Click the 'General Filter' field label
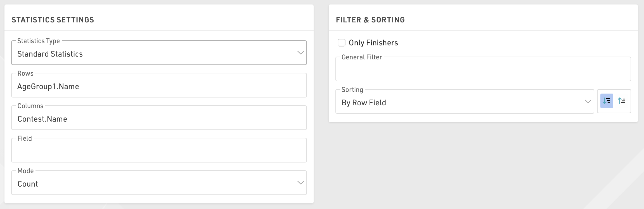Screen dimensions: 644x209 tap(361, 57)
